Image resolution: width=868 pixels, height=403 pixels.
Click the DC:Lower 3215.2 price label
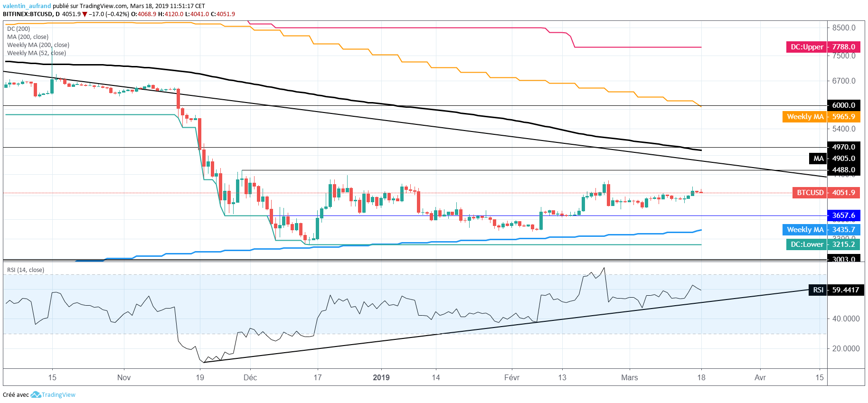point(823,244)
